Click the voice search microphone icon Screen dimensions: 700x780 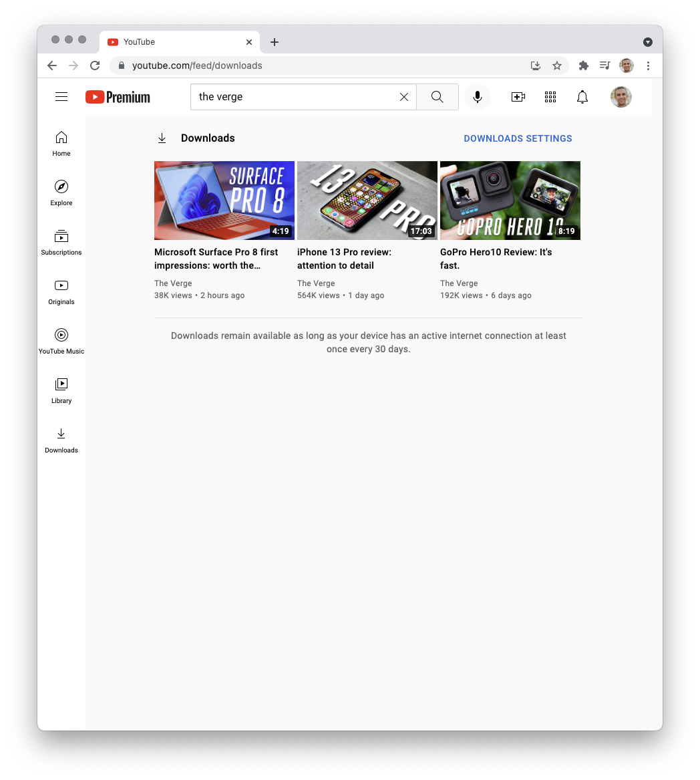tap(478, 97)
